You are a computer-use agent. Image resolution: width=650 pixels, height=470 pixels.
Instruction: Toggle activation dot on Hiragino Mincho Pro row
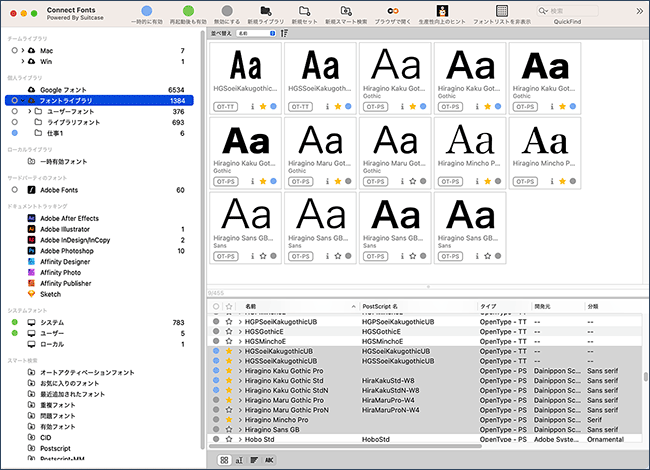[216, 419]
